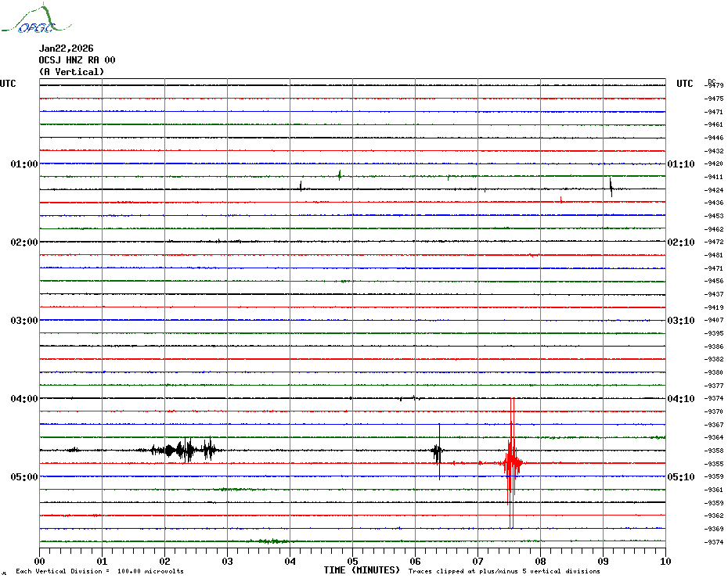Screen dimensions: 728x582
Task: Click the DC offset value -9432
Action: pos(714,151)
